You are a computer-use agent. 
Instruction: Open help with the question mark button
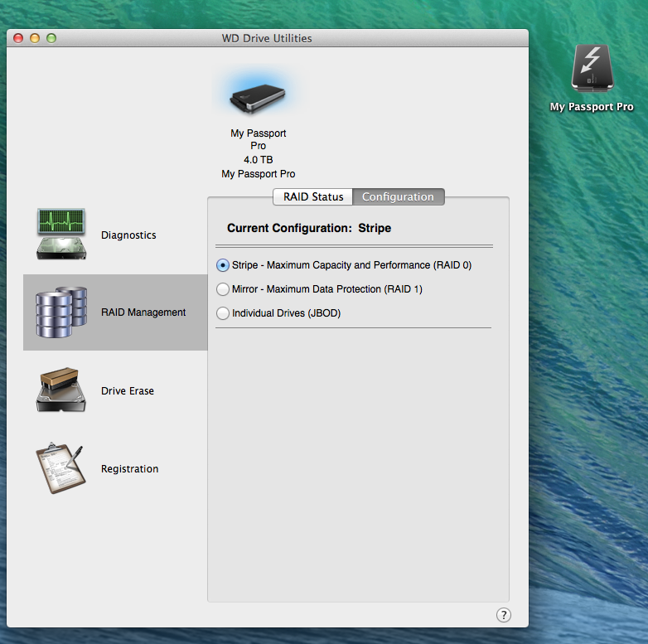[x=503, y=614]
